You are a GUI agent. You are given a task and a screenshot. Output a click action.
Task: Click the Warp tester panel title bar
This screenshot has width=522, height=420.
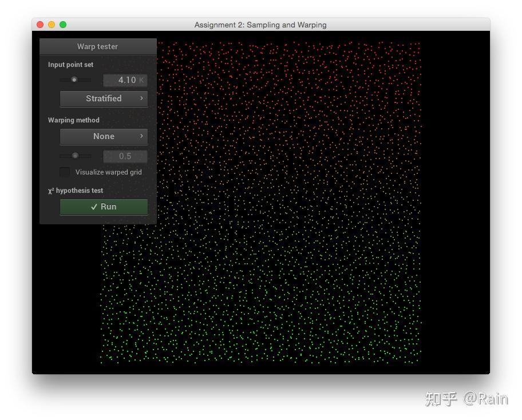click(x=98, y=46)
